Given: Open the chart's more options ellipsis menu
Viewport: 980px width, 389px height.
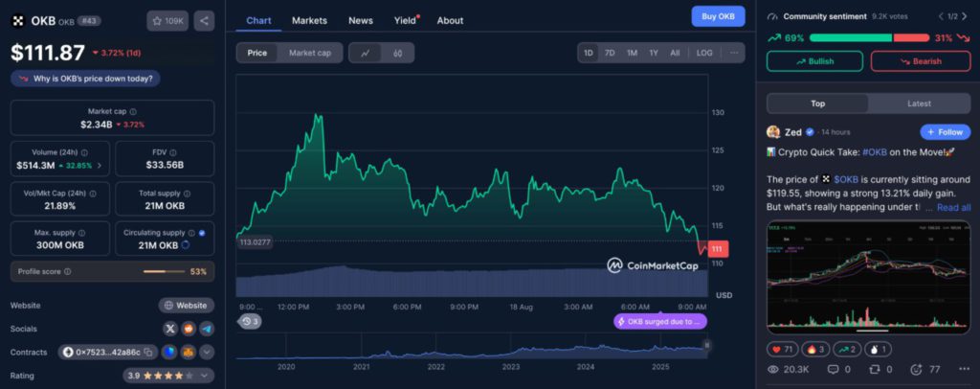Looking at the screenshot, I should [734, 53].
